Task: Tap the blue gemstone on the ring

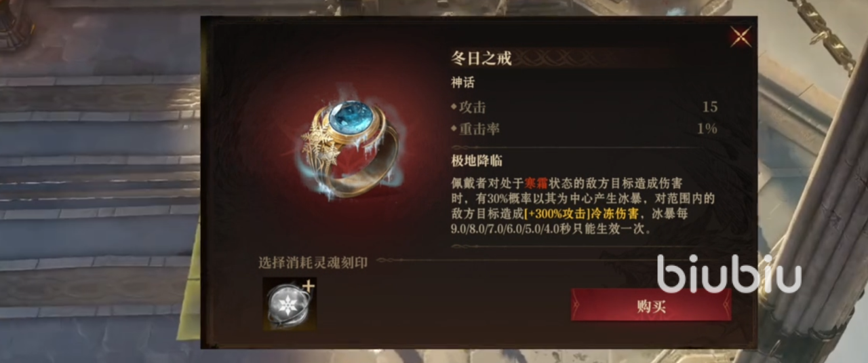Action: point(351,118)
